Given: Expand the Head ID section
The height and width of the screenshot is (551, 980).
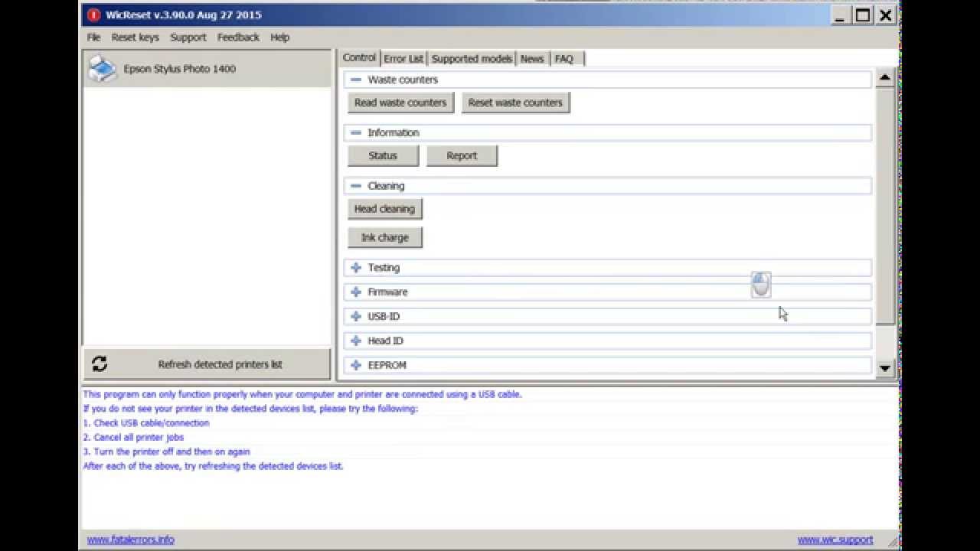Looking at the screenshot, I should [x=355, y=341].
